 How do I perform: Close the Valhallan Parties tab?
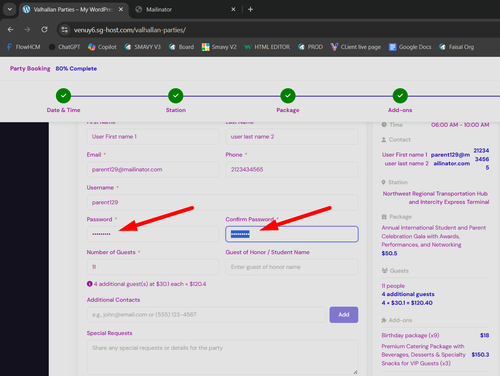coord(121,9)
